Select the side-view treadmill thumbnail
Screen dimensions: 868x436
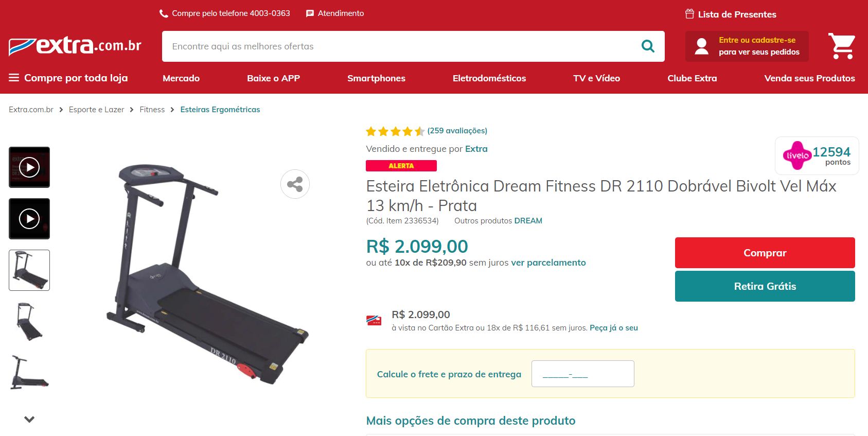coord(29,373)
